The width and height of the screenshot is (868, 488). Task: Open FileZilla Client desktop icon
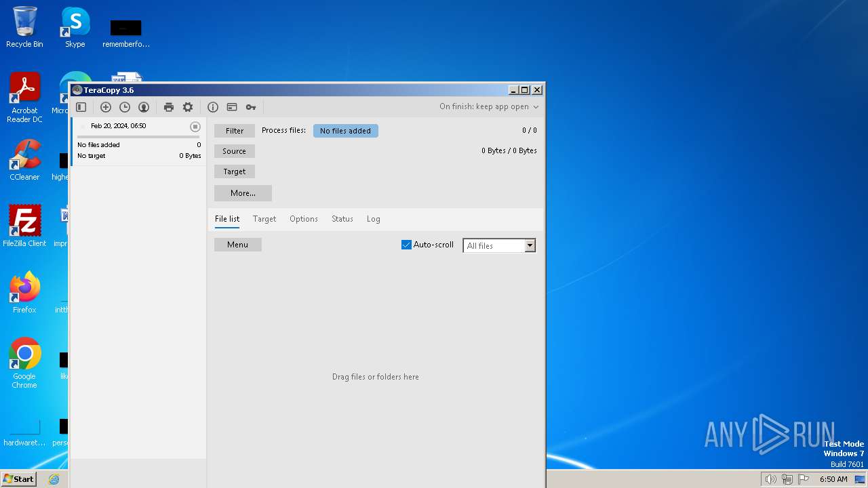[24, 226]
